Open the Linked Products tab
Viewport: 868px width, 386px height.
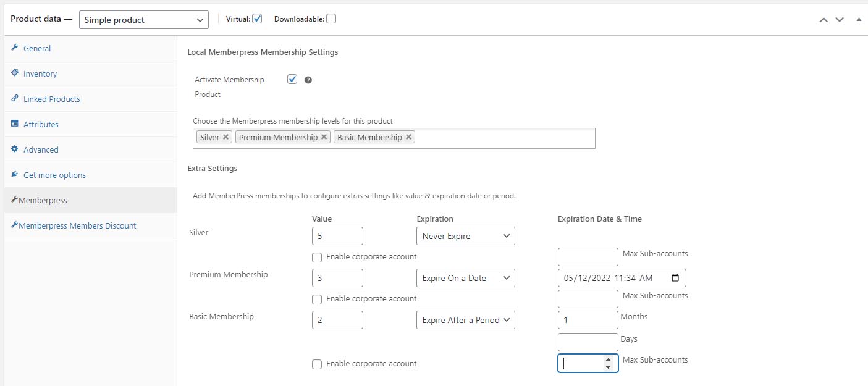[x=90, y=99]
